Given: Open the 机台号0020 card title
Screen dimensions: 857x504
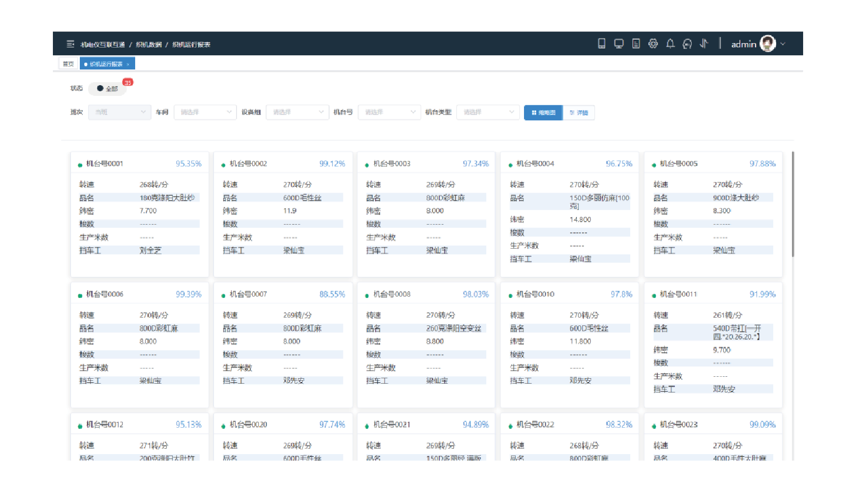Looking at the screenshot, I should click(x=248, y=424).
